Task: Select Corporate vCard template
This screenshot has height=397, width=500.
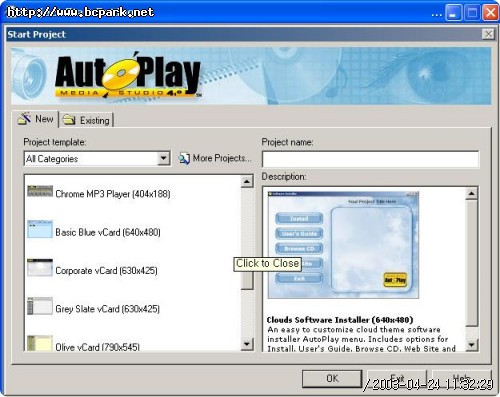Action: (x=106, y=270)
